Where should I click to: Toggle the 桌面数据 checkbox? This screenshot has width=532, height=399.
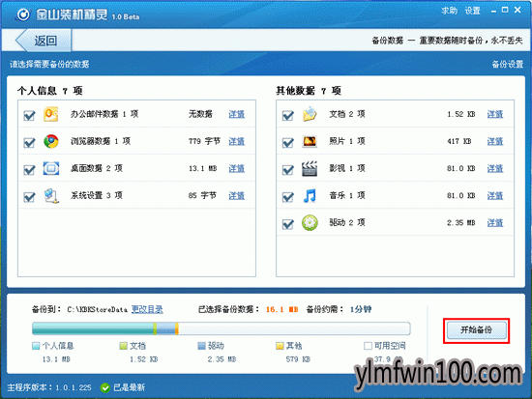click(x=30, y=169)
